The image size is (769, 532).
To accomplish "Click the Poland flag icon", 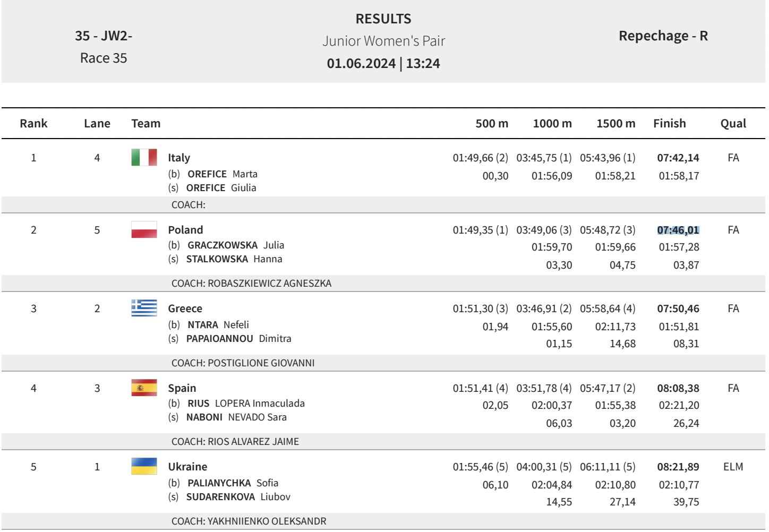I will coord(144,230).
